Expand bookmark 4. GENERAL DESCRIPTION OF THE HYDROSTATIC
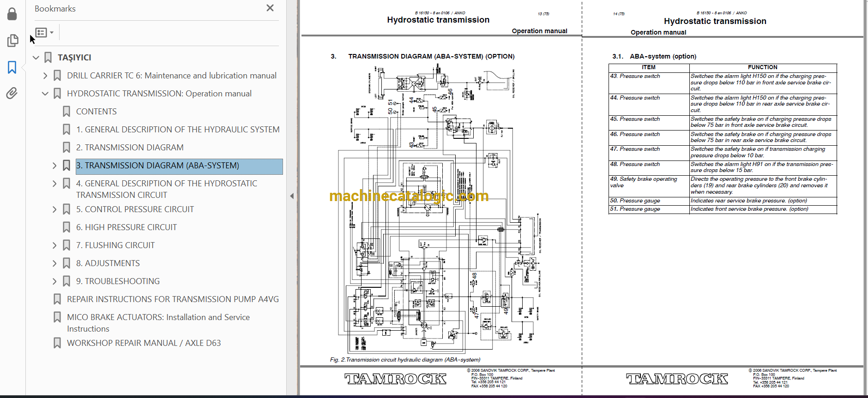The image size is (868, 398). click(x=54, y=184)
